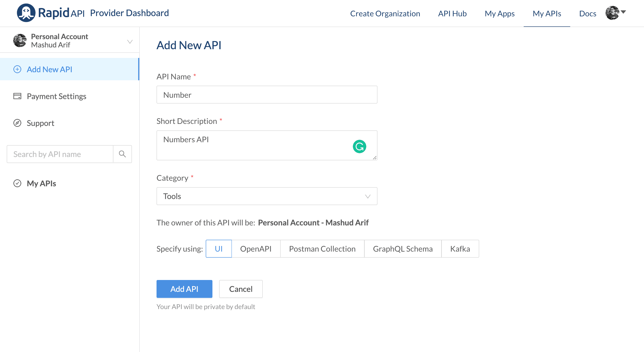Select UI as specification method
Viewport: 644px width, 352px height.
pyautogui.click(x=218, y=249)
